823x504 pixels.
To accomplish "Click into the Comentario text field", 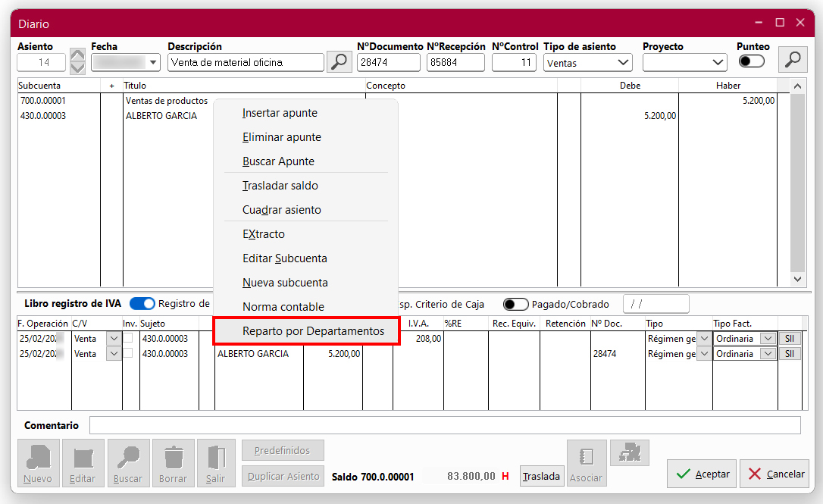I will pos(444,425).
